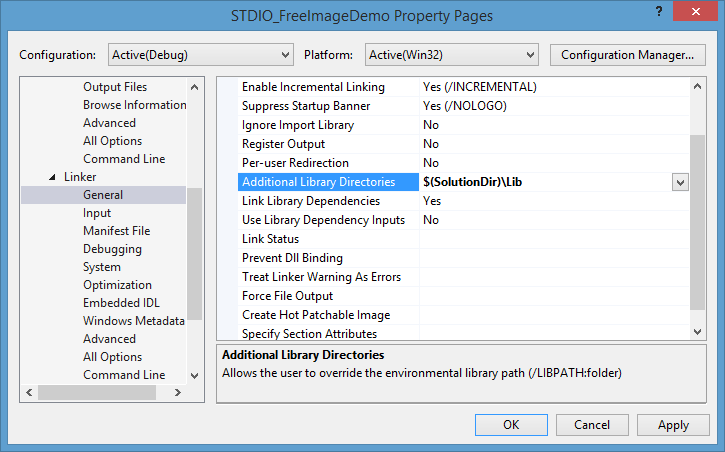Click the tree horizontal scroll-left arrow
The width and height of the screenshot is (725, 452).
point(30,392)
